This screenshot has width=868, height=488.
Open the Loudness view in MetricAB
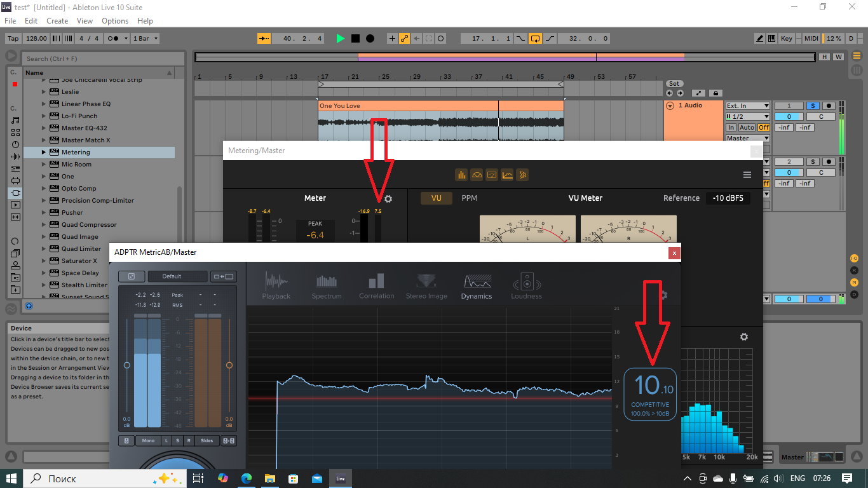pos(527,286)
